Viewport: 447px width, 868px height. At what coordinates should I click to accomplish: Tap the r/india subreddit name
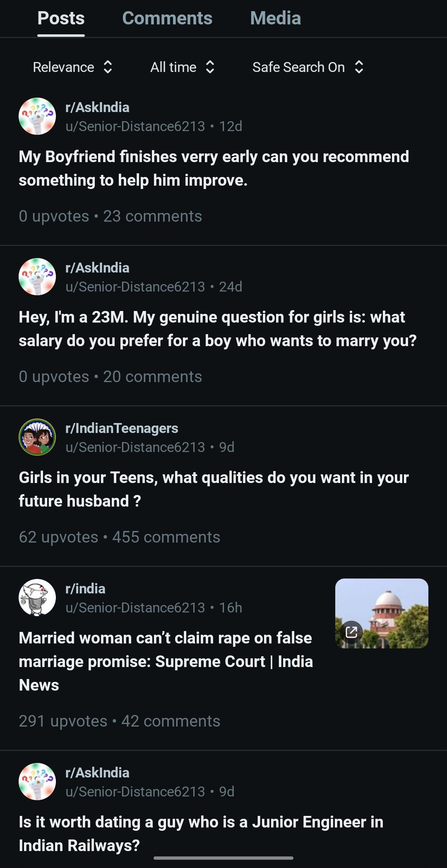(85, 588)
